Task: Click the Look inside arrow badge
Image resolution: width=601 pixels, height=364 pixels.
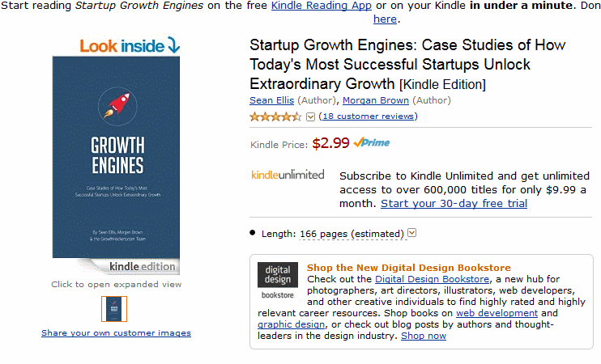Action: pyautogui.click(x=130, y=45)
